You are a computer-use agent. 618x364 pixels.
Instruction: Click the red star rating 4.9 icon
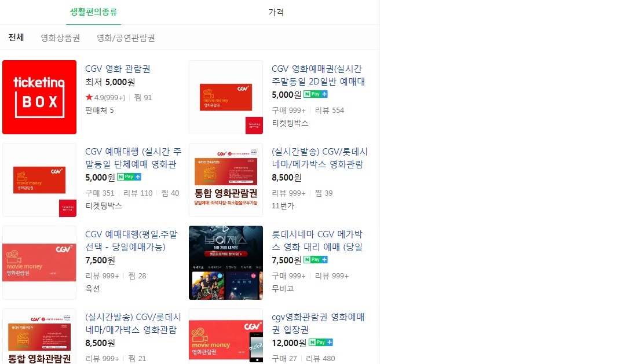tap(89, 97)
